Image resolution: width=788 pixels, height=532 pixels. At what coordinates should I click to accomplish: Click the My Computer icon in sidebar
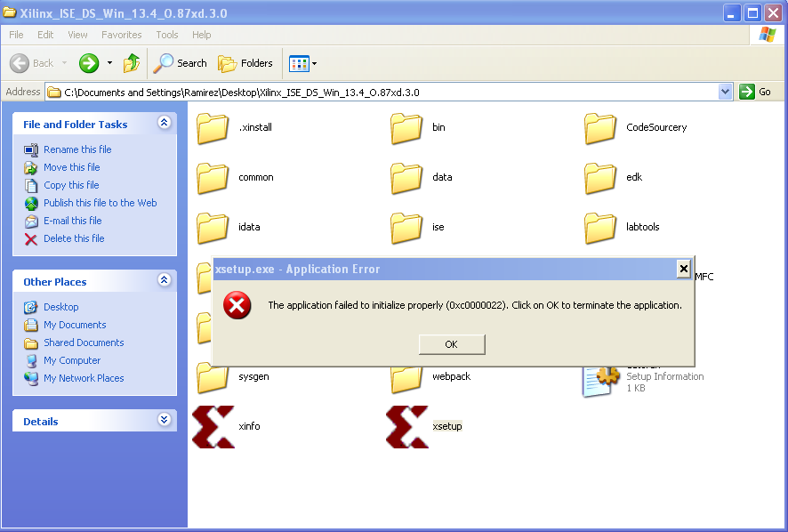[31, 361]
